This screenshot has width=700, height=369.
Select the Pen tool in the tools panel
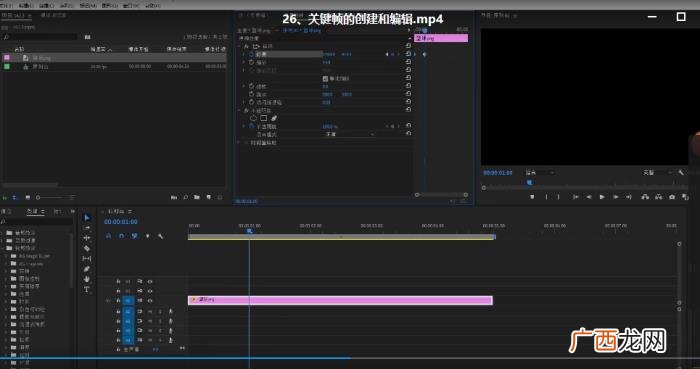87,269
